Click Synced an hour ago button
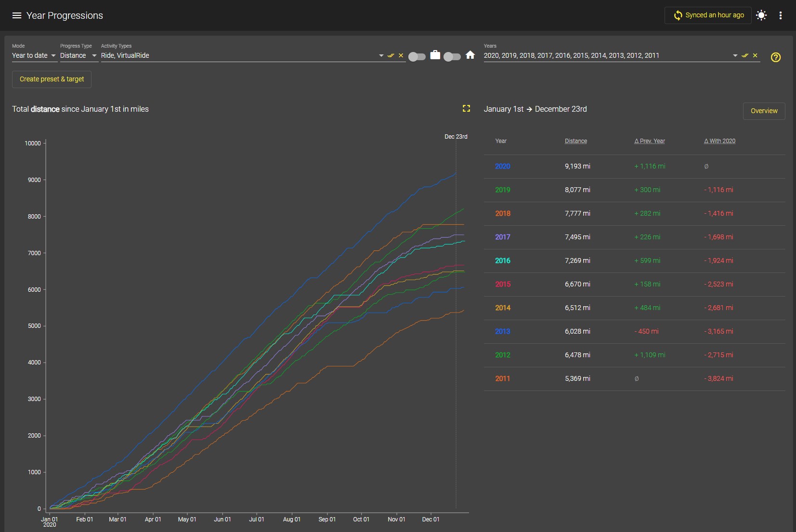Image resolution: width=796 pixels, height=532 pixels. tap(708, 15)
